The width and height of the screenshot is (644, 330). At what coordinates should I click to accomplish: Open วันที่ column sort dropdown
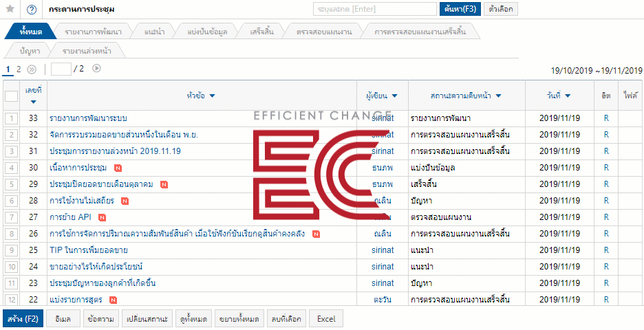pos(568,96)
